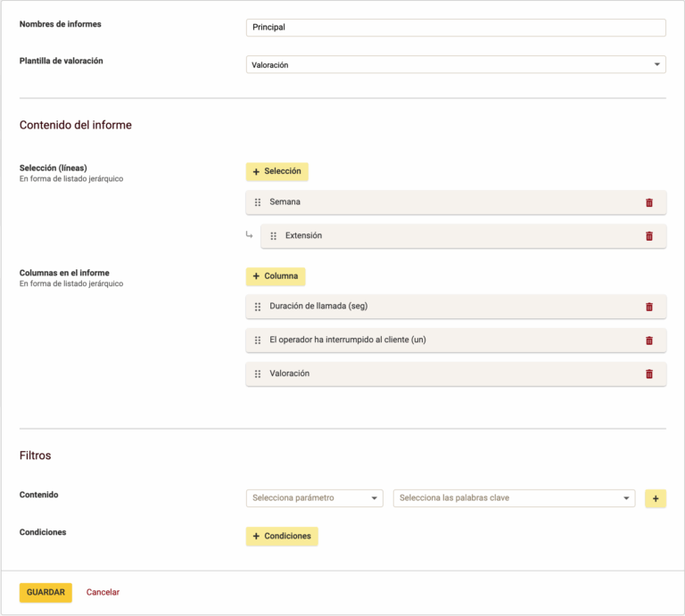Click the drag handle beside Extensión
The height and width of the screenshot is (616, 685).
(x=273, y=236)
